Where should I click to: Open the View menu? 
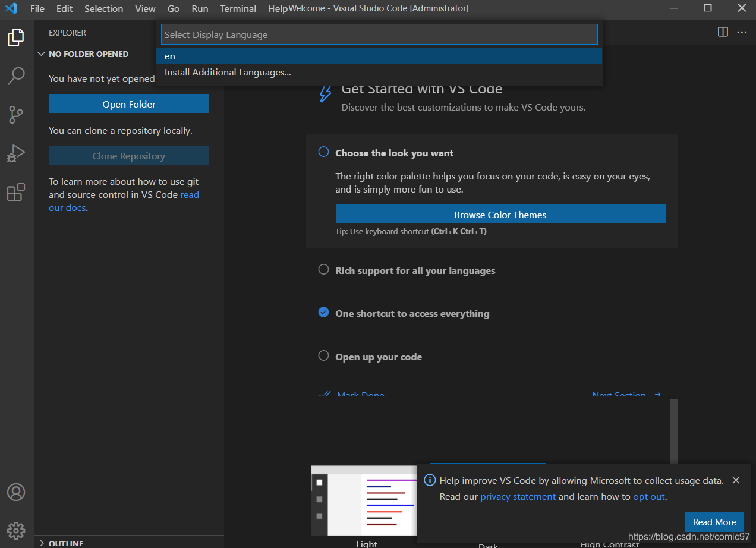coord(145,8)
